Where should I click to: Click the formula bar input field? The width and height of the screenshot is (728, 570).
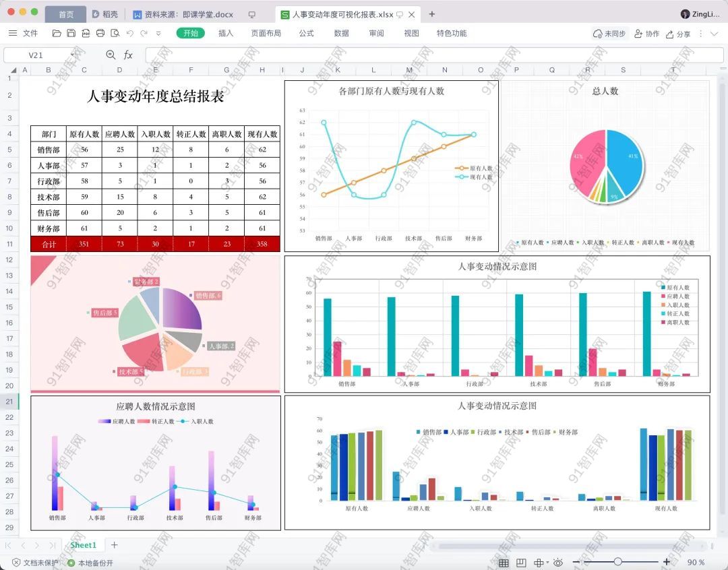click(x=431, y=55)
